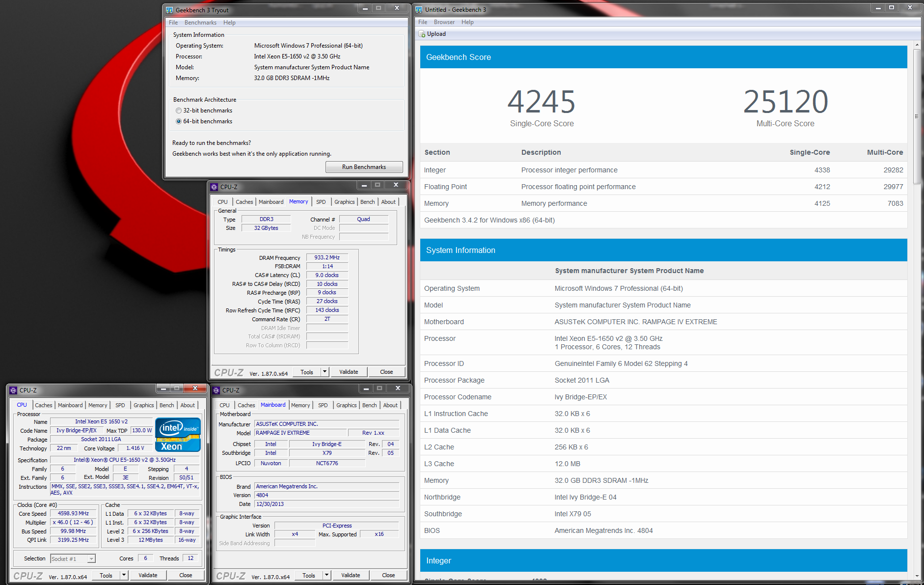Switch to CPU tab in CPU-Z Mainboard window

[x=224, y=405]
